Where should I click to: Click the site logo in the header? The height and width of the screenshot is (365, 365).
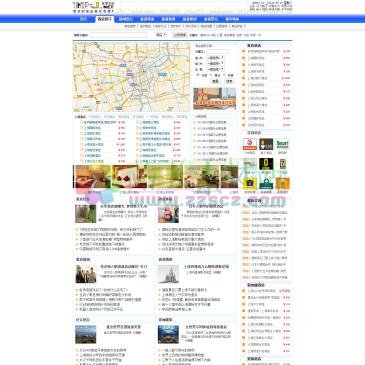[93, 7]
